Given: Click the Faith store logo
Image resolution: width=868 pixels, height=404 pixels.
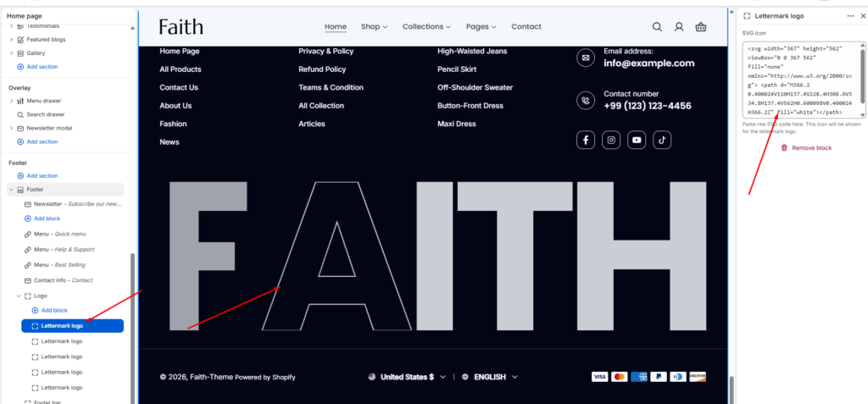Looking at the screenshot, I should coord(181,26).
